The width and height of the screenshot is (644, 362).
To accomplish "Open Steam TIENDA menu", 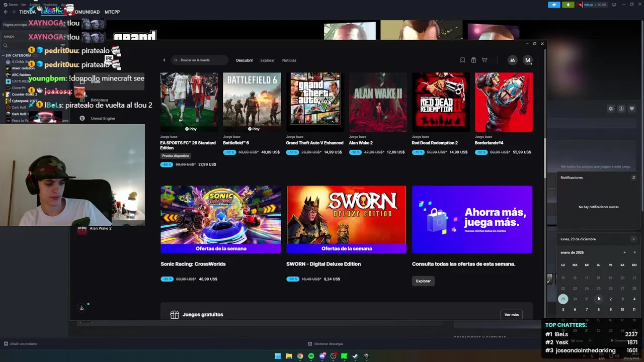I will click(27, 12).
